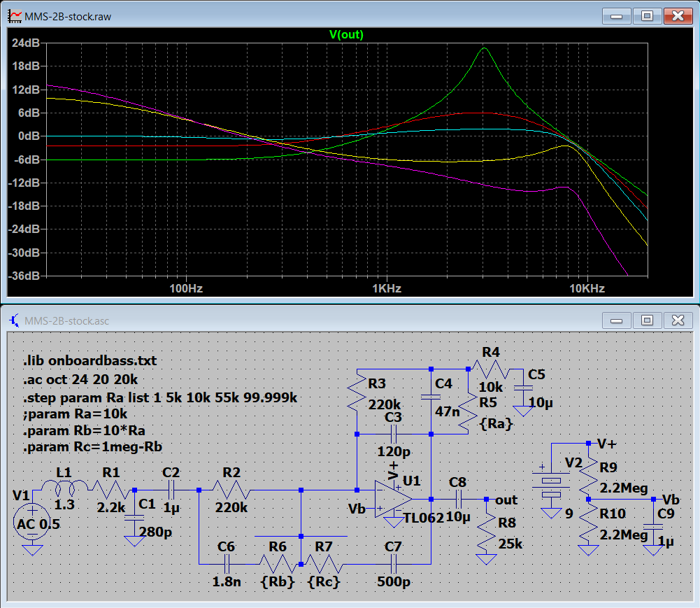Maximize the MMS-2B-stock.asc schematic window
The width and height of the screenshot is (700, 608).
647,320
